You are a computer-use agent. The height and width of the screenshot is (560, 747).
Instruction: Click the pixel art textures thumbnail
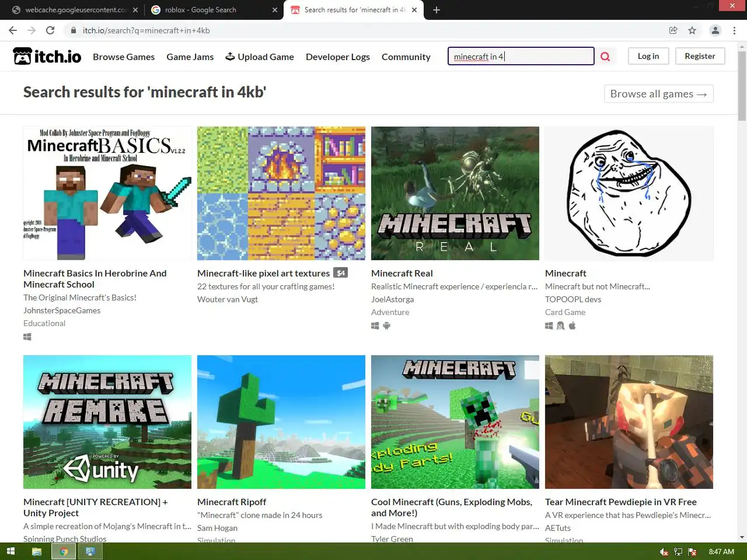click(x=281, y=194)
